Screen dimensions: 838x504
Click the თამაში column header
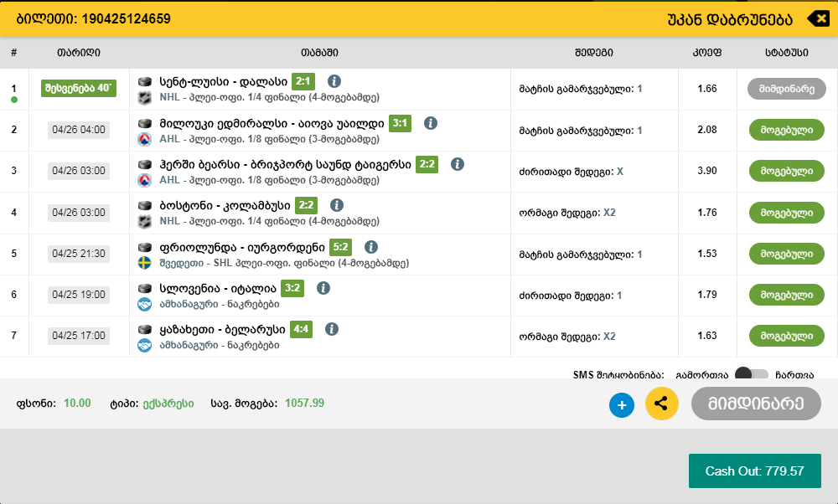point(319,52)
